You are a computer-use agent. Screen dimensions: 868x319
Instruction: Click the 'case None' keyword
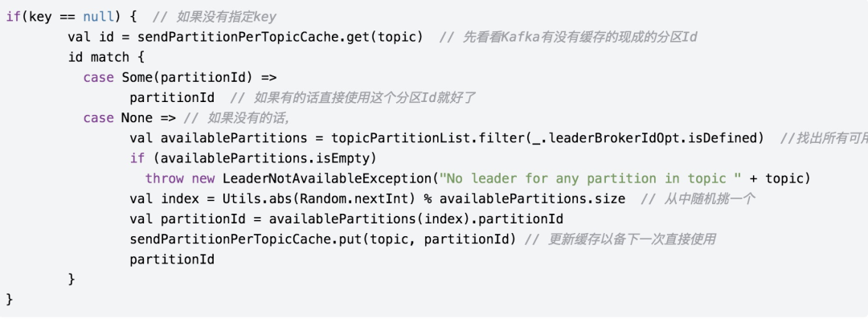118,118
